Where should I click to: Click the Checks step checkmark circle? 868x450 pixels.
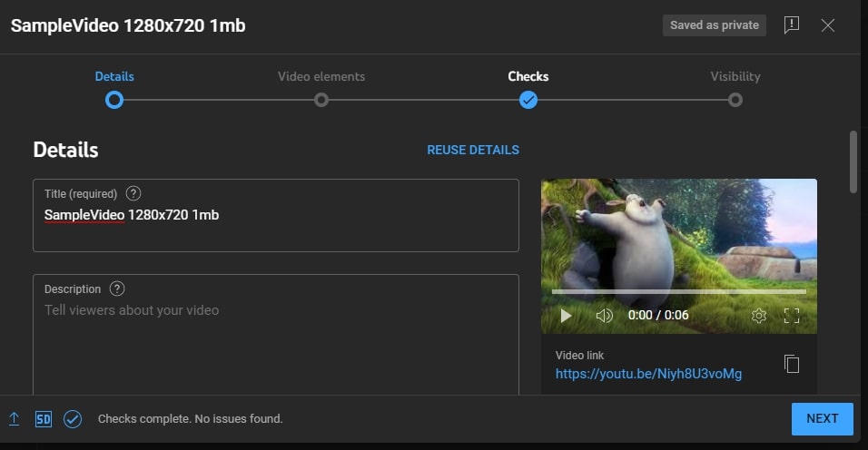coord(528,100)
